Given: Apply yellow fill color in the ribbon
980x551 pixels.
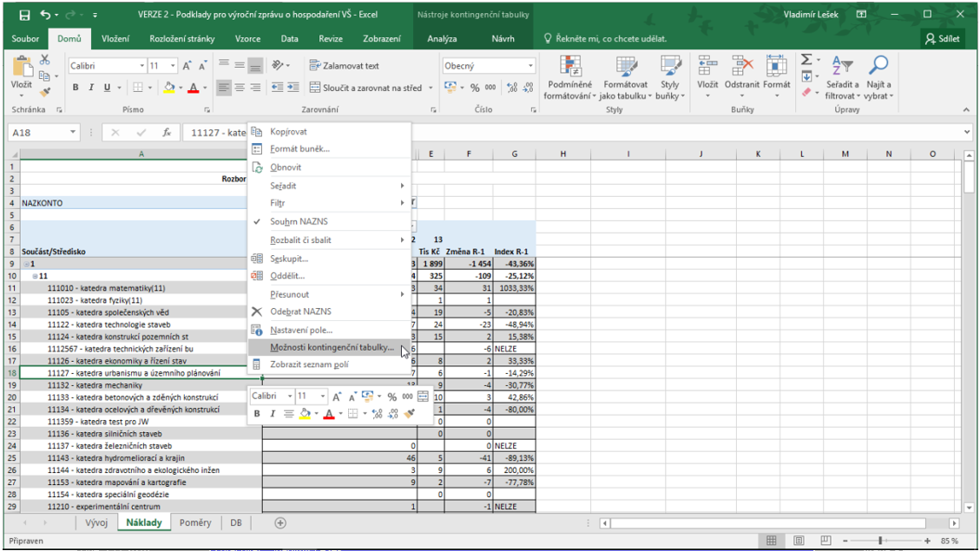Looking at the screenshot, I should coord(168,88).
